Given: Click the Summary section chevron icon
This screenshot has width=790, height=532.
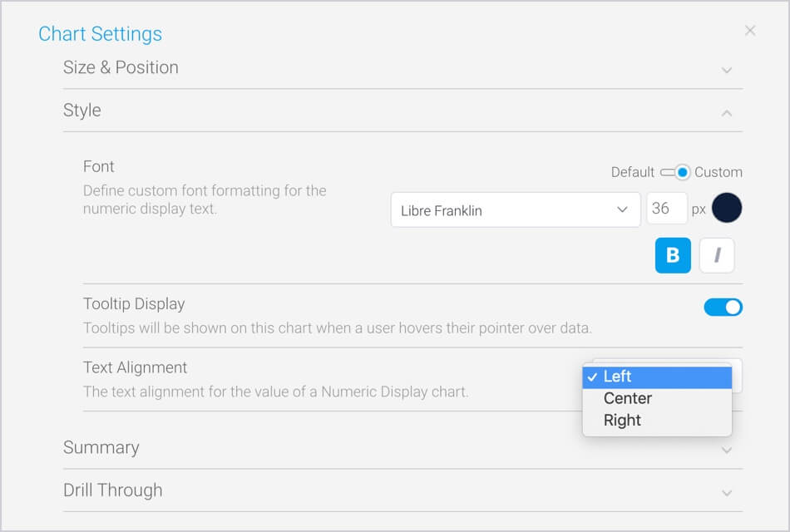Looking at the screenshot, I should click(728, 450).
